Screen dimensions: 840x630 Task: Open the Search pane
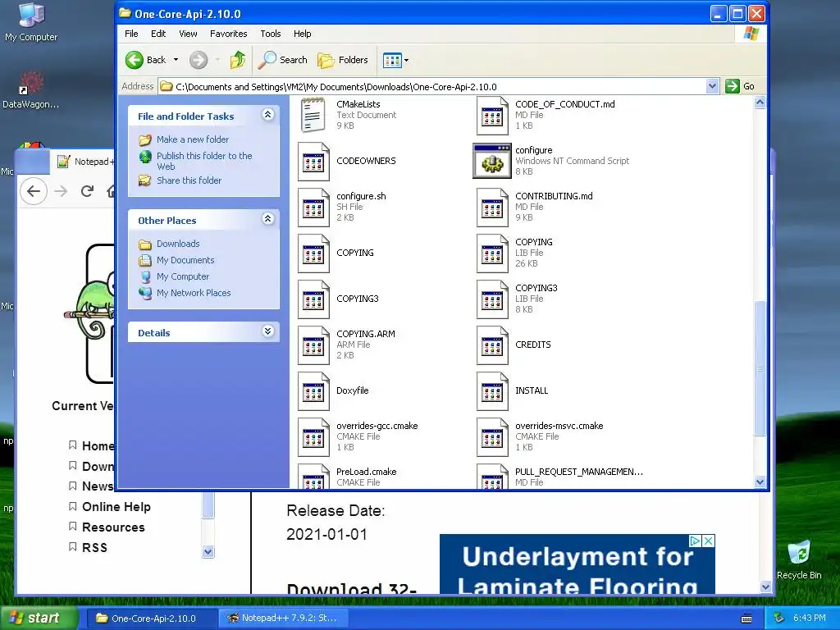(282, 60)
